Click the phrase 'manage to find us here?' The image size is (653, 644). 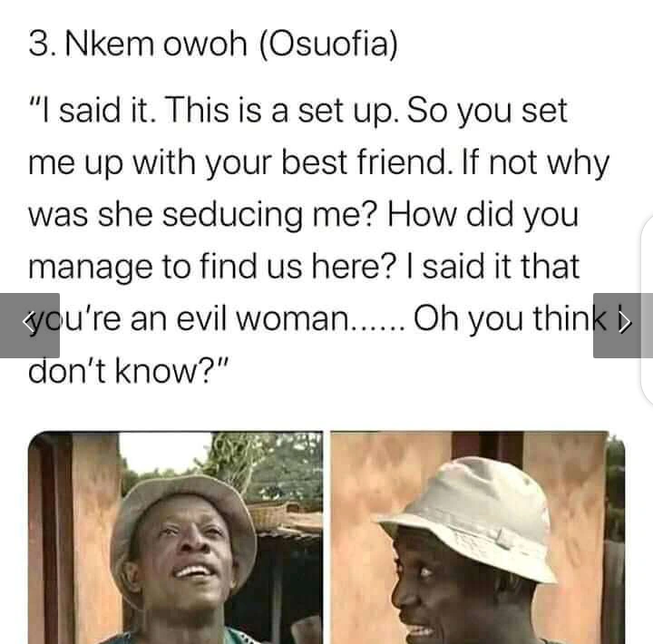pyautogui.click(x=212, y=267)
